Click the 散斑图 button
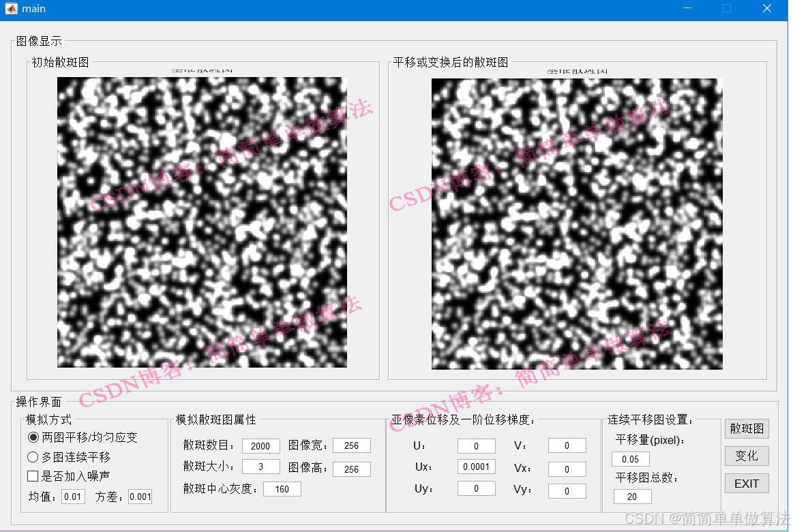 [747, 428]
